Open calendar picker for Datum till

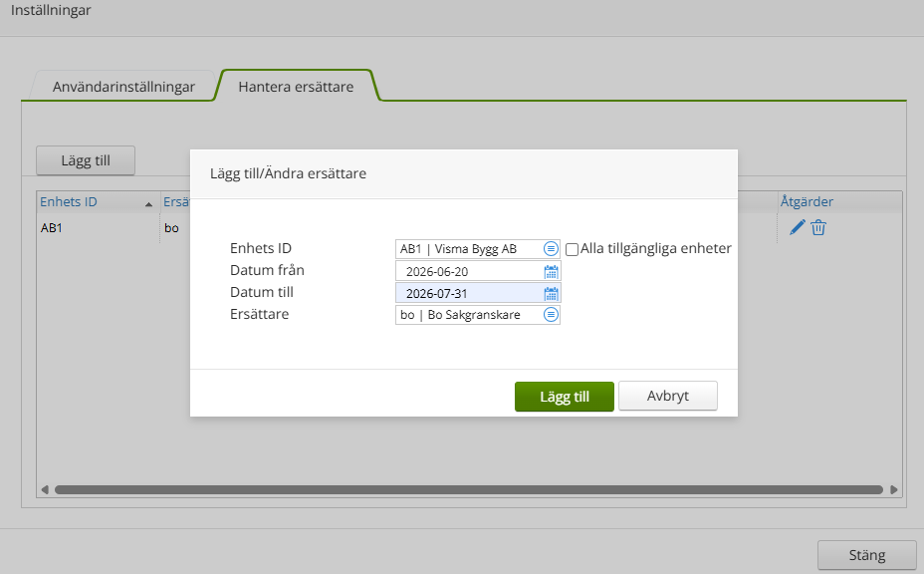click(x=551, y=294)
